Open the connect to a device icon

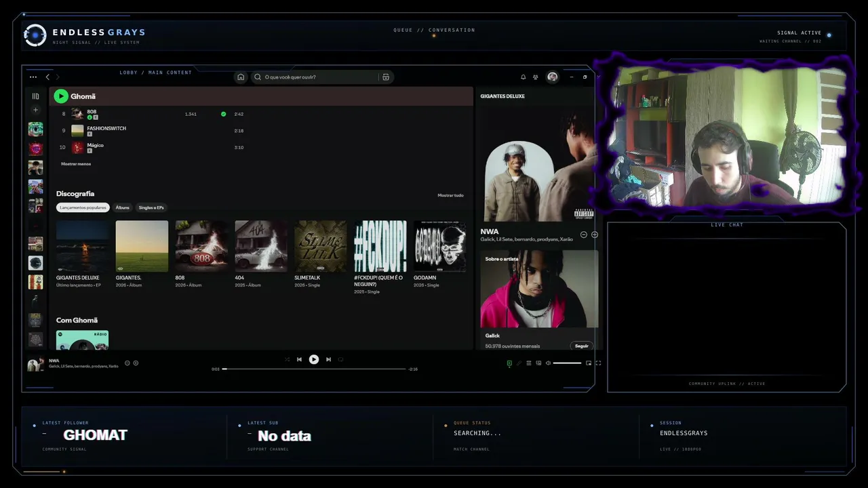pos(538,363)
